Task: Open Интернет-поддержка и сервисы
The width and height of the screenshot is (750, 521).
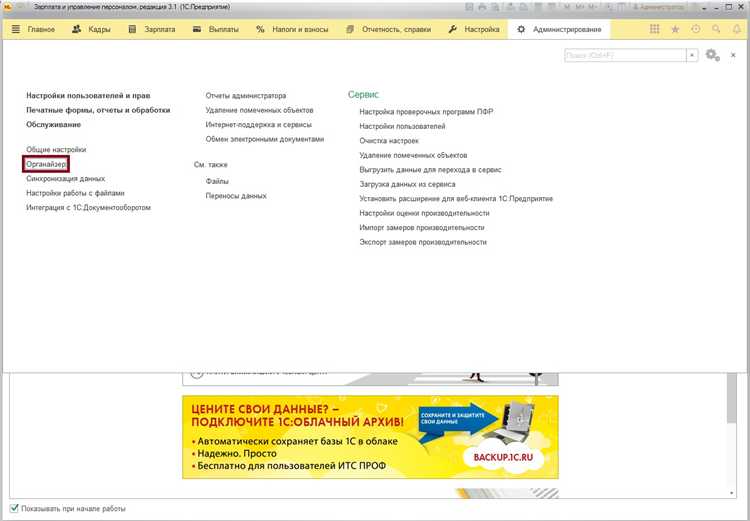Action: pyautogui.click(x=259, y=124)
